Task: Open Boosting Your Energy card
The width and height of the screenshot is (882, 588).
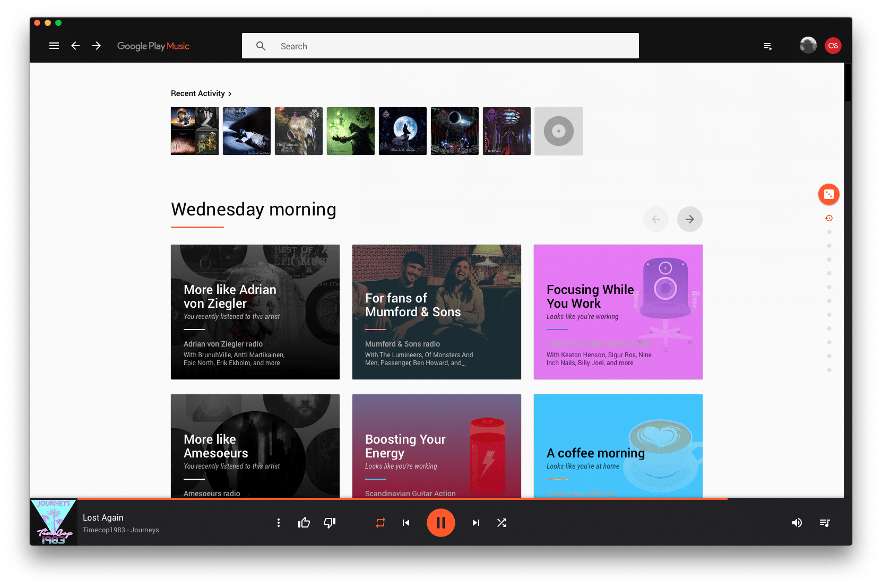Action: [x=437, y=446]
